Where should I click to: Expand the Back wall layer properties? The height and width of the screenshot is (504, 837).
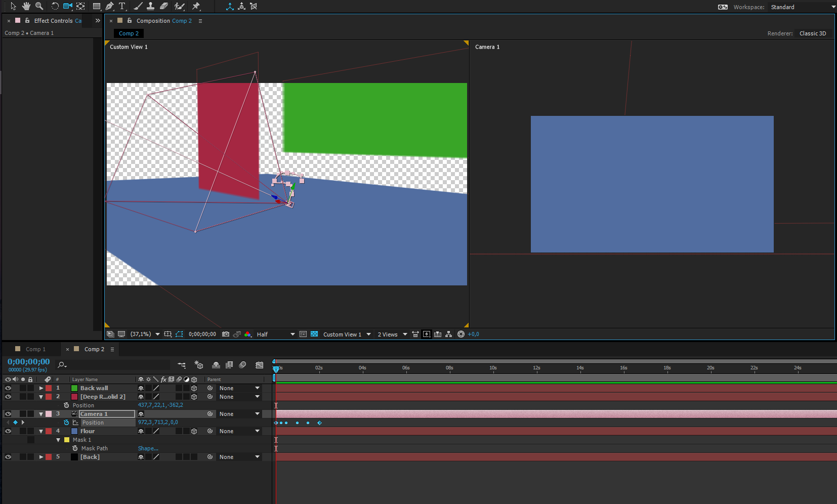pyautogui.click(x=41, y=388)
